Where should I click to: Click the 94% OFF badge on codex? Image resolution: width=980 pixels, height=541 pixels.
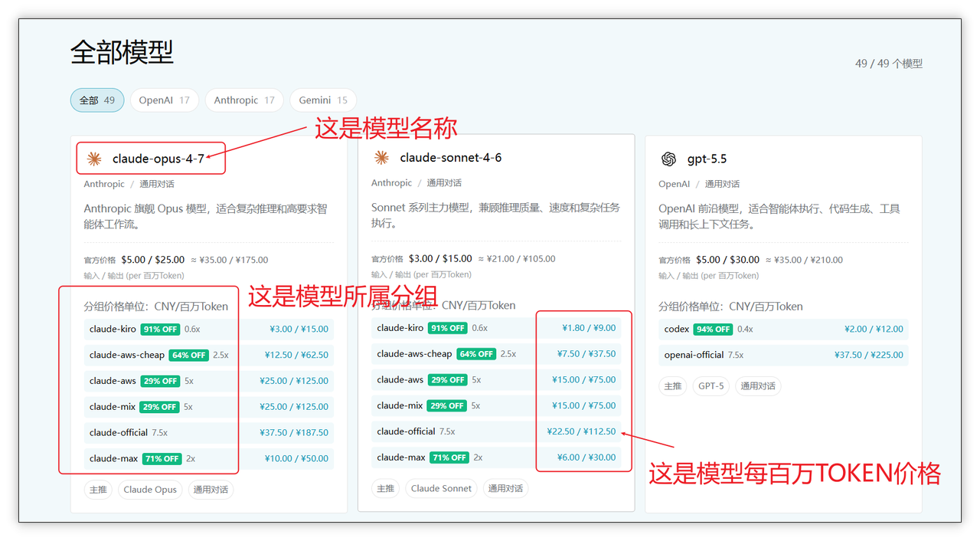tap(713, 330)
